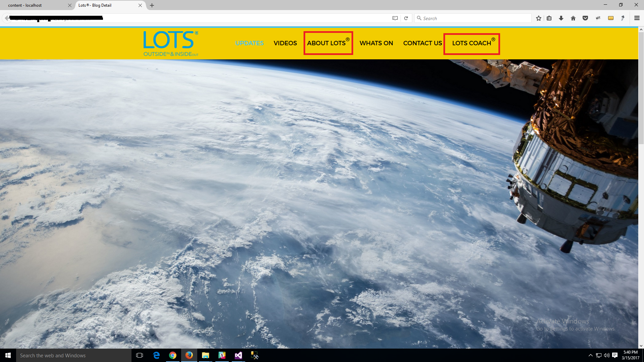Go to Firefox home page
Image resolution: width=644 pixels, height=362 pixels.
coord(573,18)
